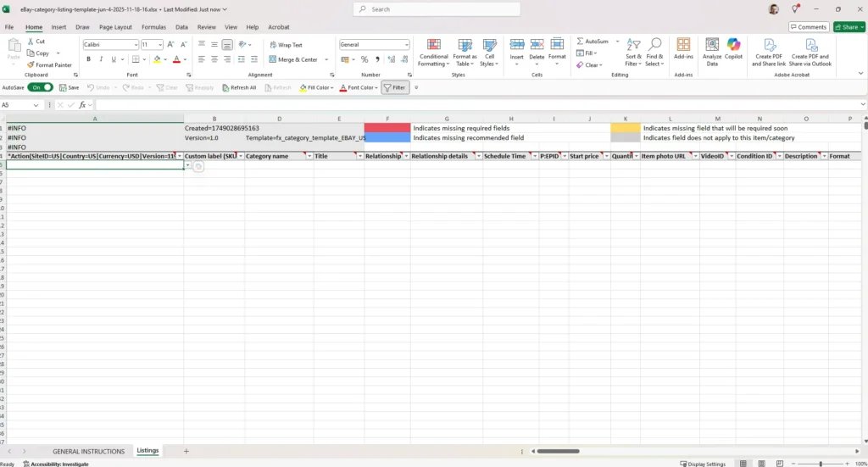This screenshot has width=868, height=467.
Task: Open Conditional Formatting
Action: [x=433, y=53]
